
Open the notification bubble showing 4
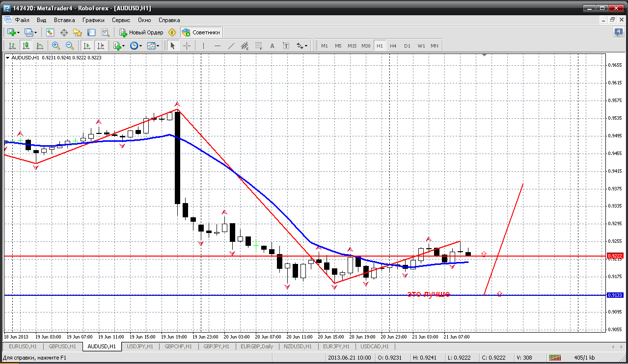pyautogui.click(x=618, y=32)
